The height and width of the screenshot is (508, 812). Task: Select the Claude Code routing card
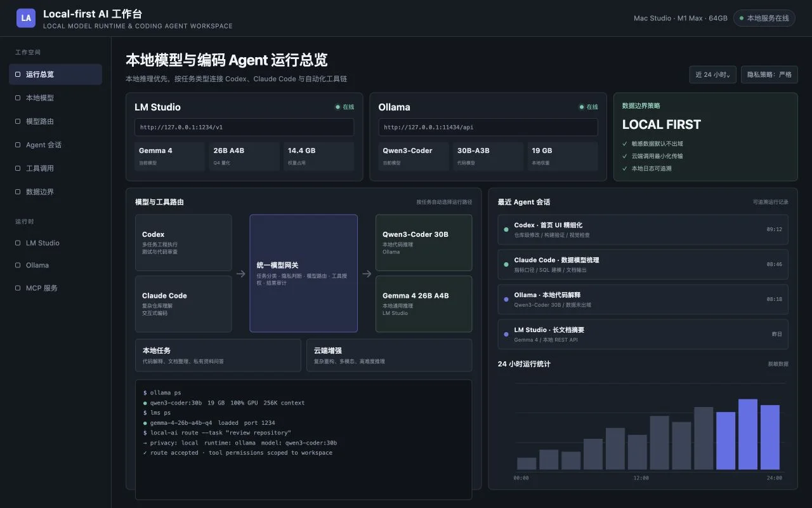[x=183, y=304]
